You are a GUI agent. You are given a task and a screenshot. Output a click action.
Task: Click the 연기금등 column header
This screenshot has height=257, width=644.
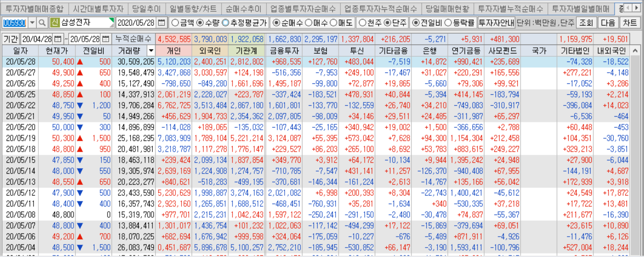click(x=466, y=51)
